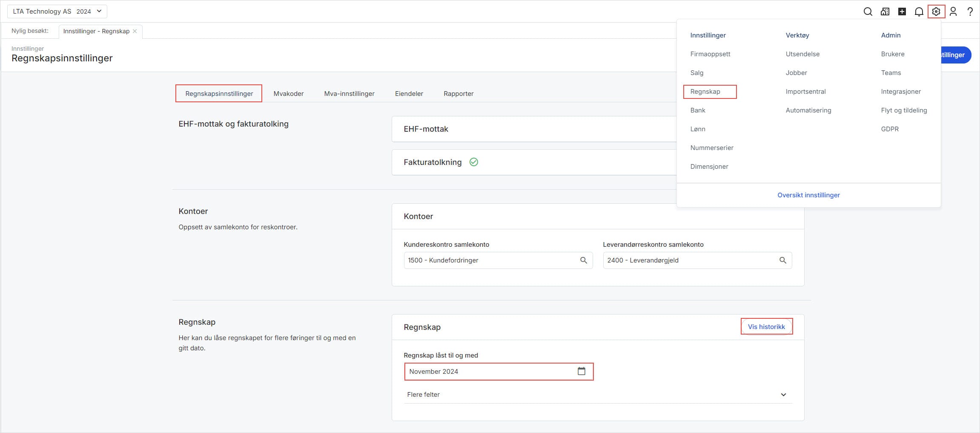Click the search magnifier icon in top bar

click(868, 12)
